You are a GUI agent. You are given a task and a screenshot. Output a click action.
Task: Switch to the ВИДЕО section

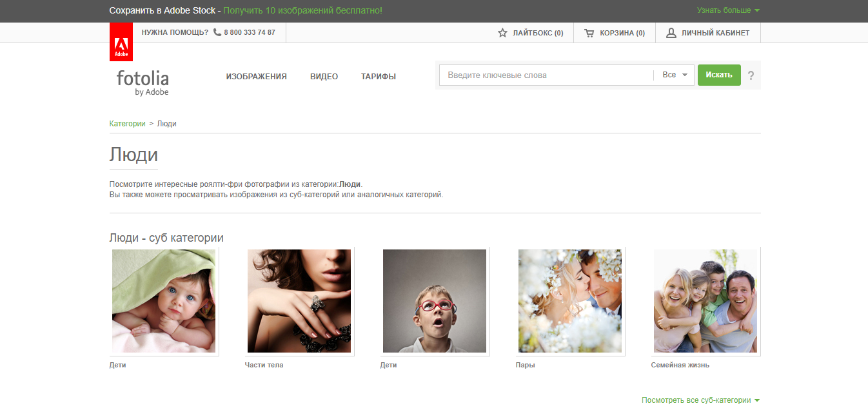pos(324,76)
